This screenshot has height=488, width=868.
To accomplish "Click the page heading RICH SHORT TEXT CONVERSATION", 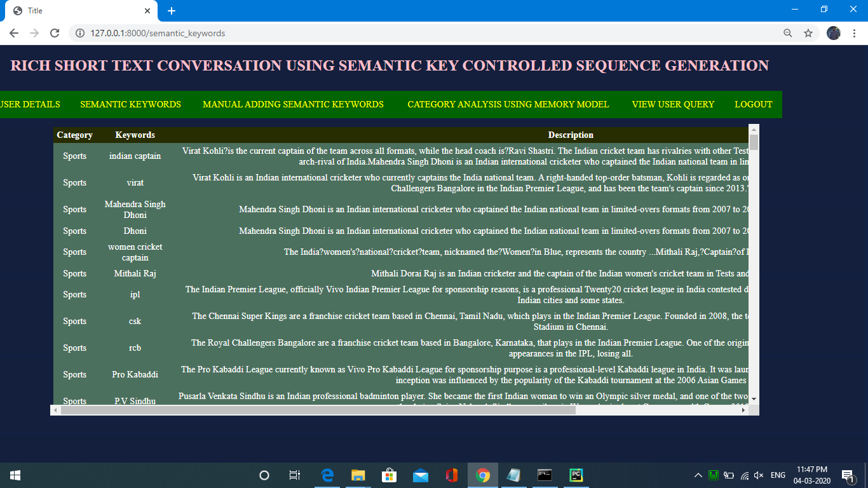I will pos(390,65).
